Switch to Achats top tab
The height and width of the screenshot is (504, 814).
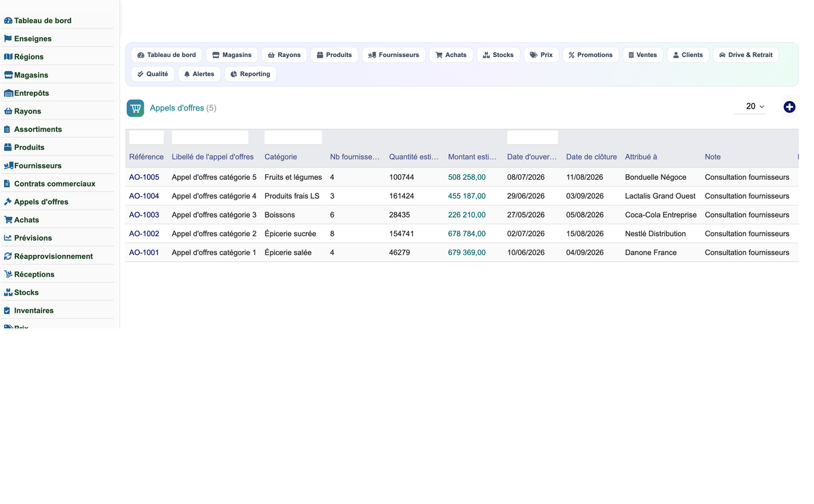point(451,55)
